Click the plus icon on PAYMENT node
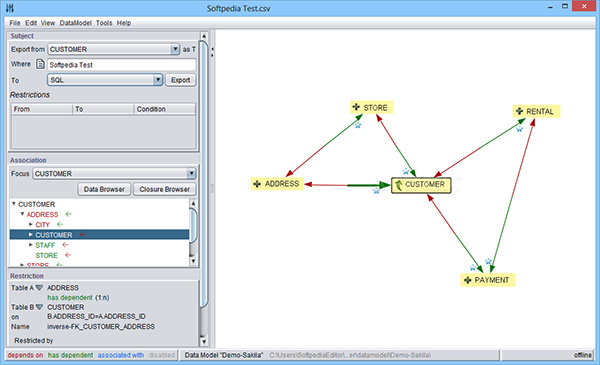Image resolution: width=600 pixels, height=365 pixels. [x=467, y=280]
